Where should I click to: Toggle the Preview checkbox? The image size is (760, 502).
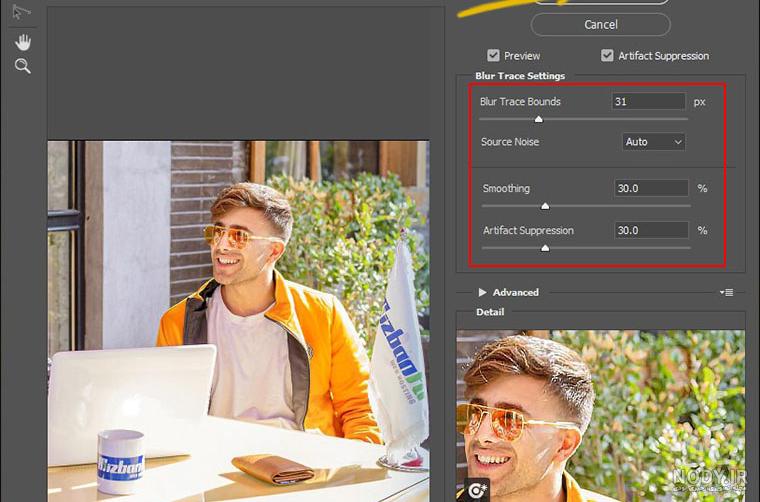pos(493,56)
